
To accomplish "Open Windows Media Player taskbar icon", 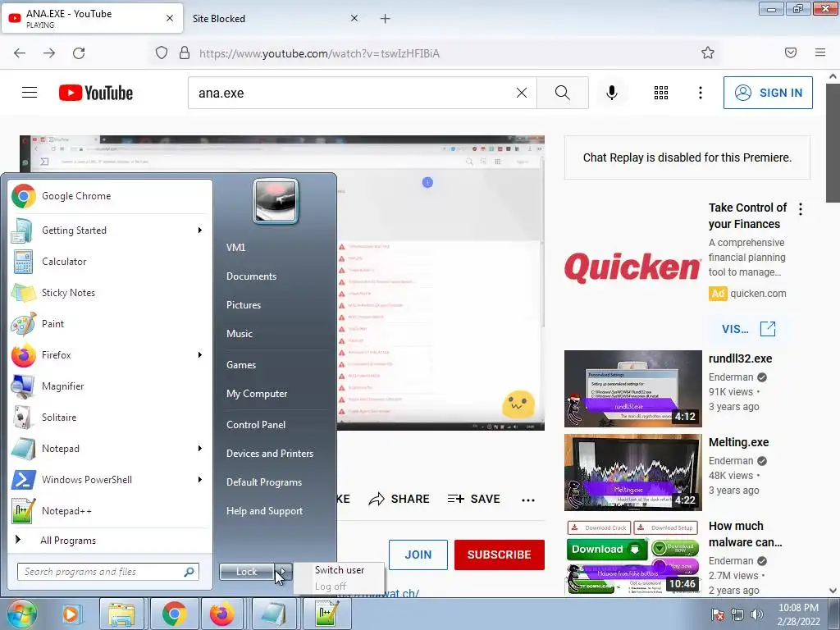I will [71, 614].
